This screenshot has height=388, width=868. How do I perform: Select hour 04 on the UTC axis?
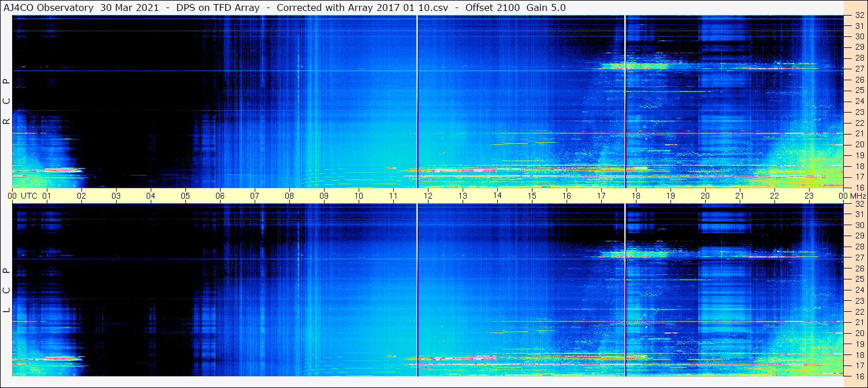pyautogui.click(x=151, y=196)
